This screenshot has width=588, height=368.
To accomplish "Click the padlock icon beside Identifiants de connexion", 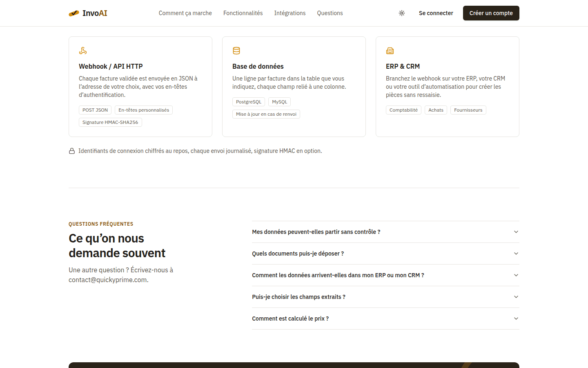I will point(72,151).
